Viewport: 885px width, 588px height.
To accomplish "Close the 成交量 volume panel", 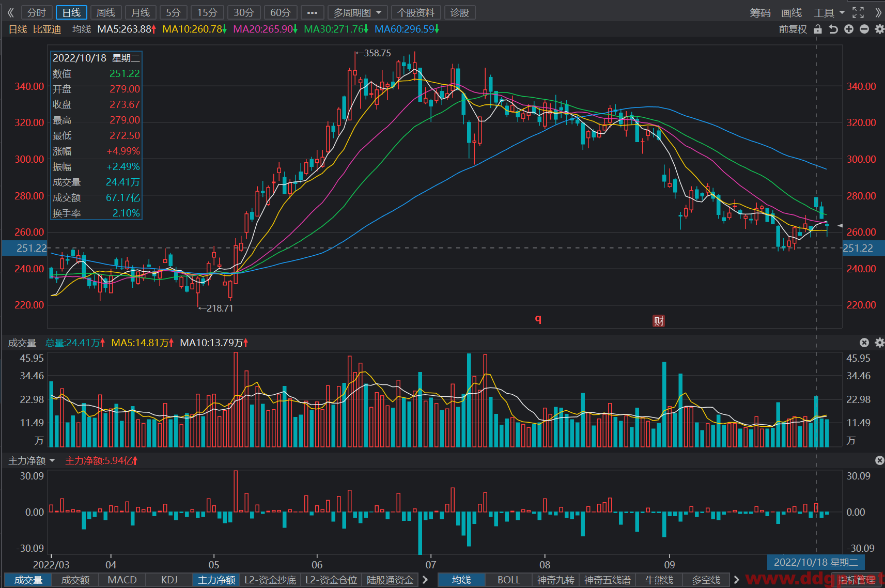I will coord(864,343).
